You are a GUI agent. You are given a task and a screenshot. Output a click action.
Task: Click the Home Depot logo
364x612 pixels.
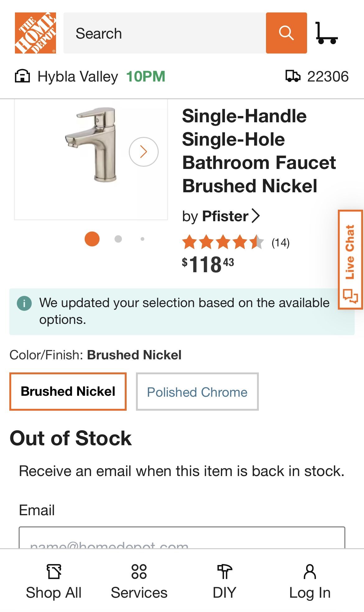[35, 33]
